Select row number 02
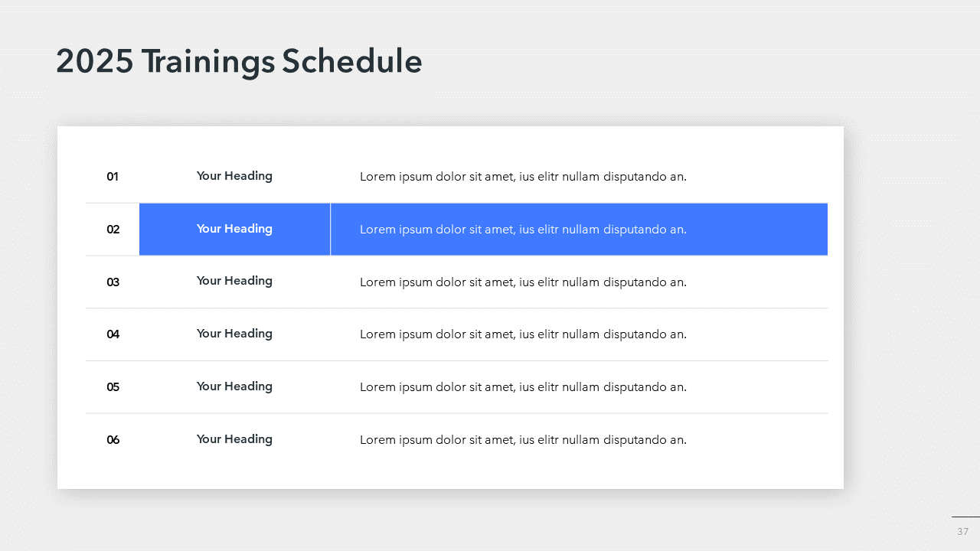 [113, 230]
